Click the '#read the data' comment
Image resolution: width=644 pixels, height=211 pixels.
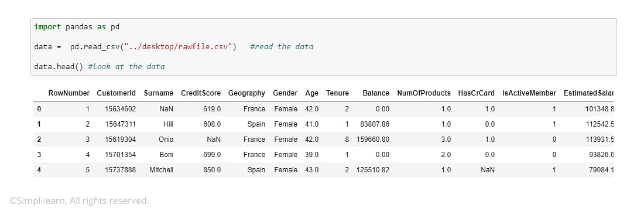click(282, 46)
